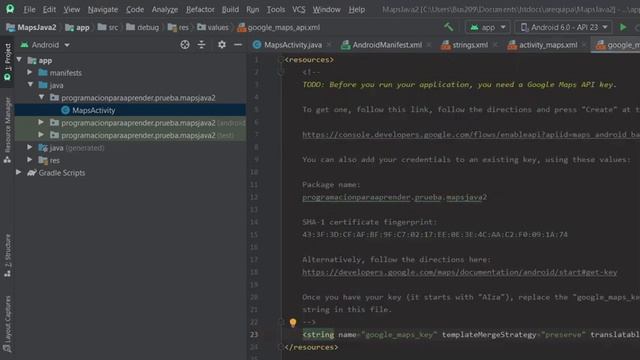Click fold marker beside comment start
Viewport: 640px width, 360px height.
pos(280,72)
